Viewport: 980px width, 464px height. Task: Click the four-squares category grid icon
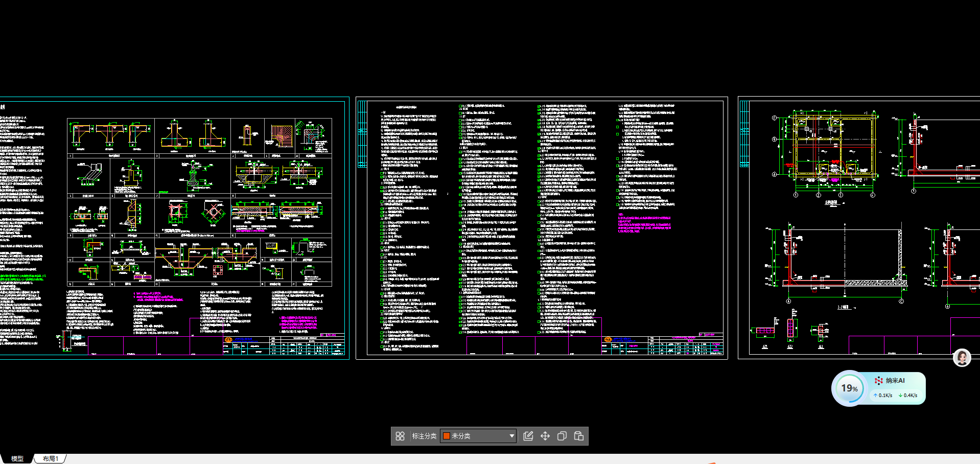[x=400, y=436]
